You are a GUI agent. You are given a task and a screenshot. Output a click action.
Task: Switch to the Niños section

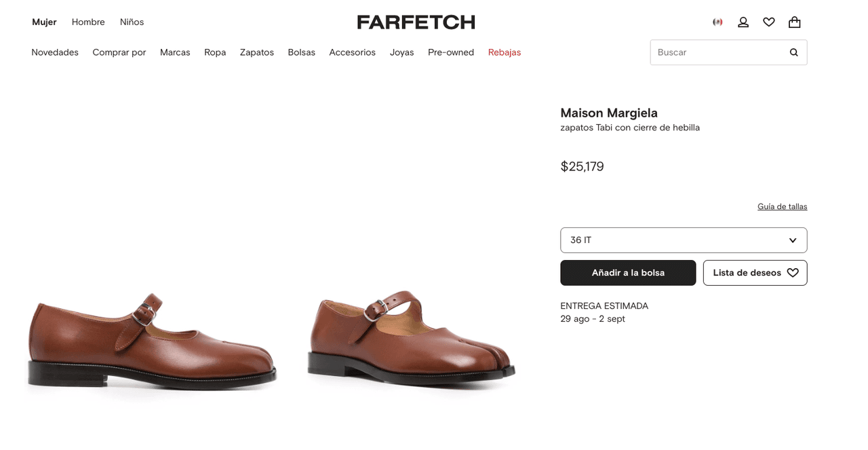pyautogui.click(x=132, y=22)
